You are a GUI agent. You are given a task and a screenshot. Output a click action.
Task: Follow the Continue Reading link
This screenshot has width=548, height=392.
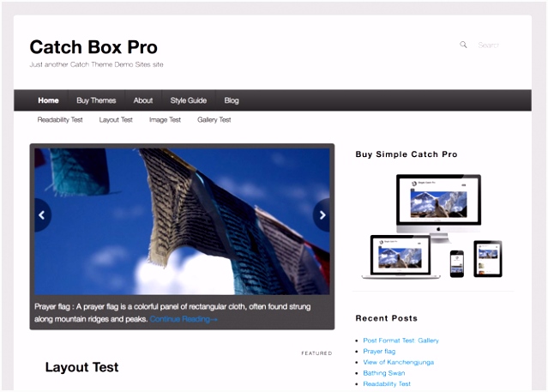click(x=184, y=319)
